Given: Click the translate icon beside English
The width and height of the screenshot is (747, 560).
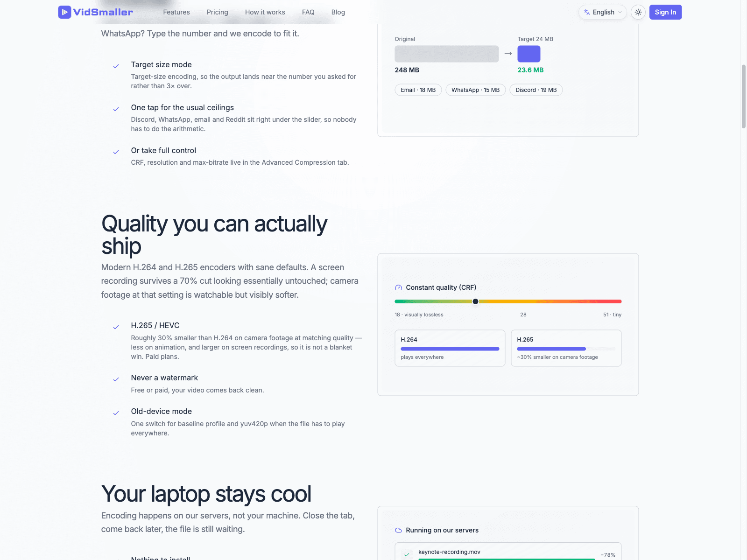Looking at the screenshot, I should pyautogui.click(x=587, y=12).
